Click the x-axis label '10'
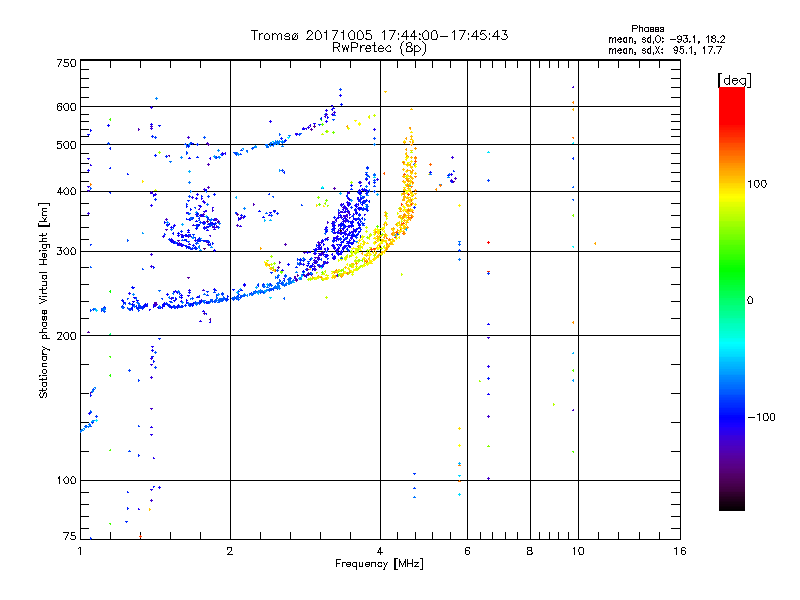The width and height of the screenshot is (800, 600). 578,551
